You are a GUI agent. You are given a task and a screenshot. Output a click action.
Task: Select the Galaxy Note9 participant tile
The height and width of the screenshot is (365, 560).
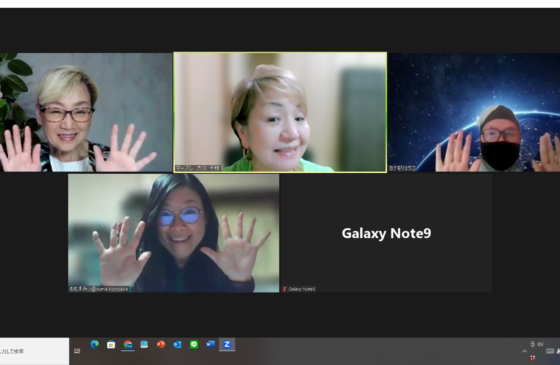point(386,233)
